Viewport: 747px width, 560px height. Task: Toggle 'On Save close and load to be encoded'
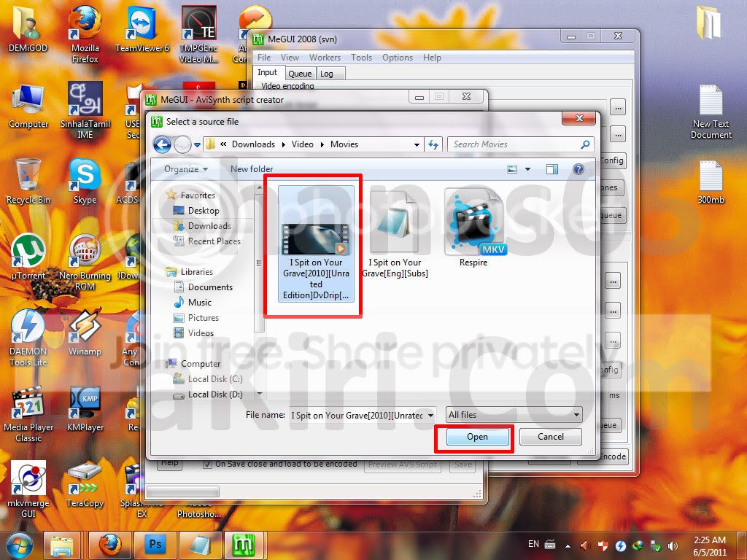coord(207,464)
